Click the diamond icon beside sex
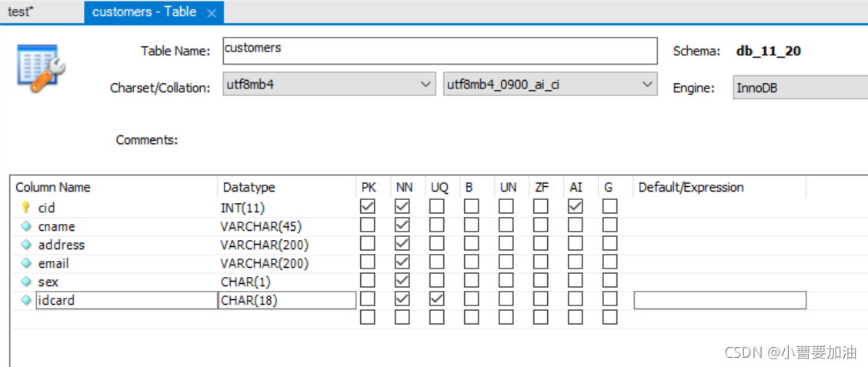868x367 pixels. tap(25, 282)
